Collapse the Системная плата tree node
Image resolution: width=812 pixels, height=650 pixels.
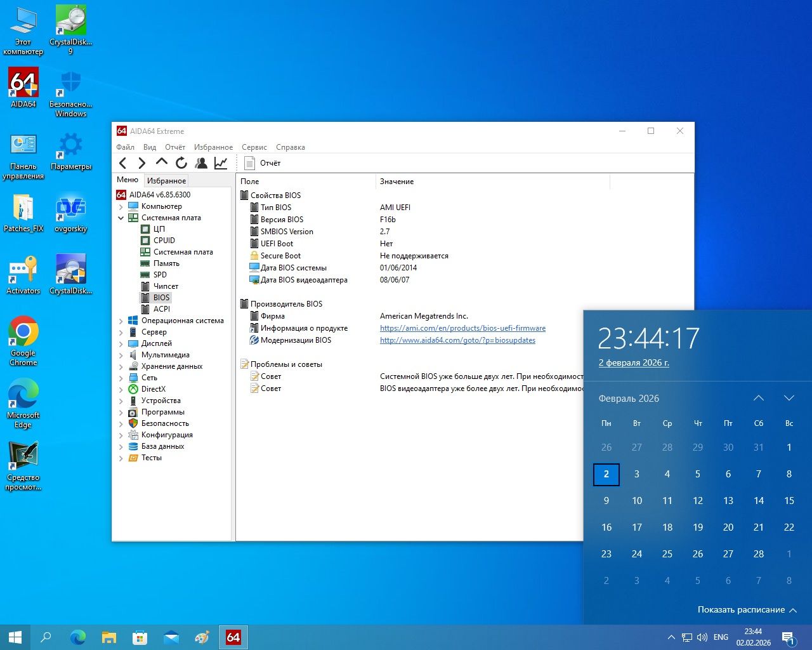(x=121, y=218)
